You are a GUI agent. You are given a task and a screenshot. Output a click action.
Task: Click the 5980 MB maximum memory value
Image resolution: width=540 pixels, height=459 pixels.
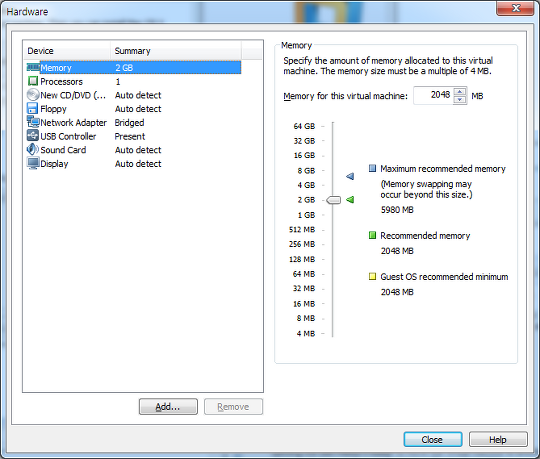(397, 210)
